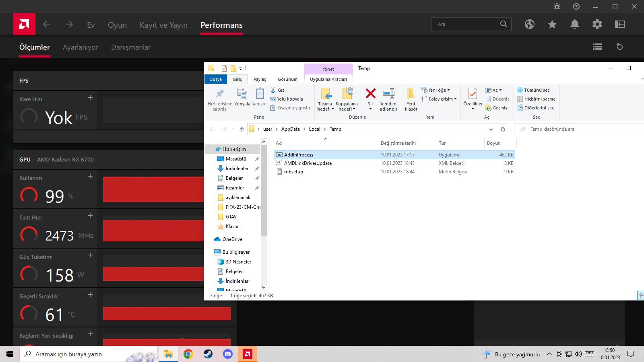Add Güç Tüketimi metric with plus
This screenshot has height=362, width=644.
(x=90, y=255)
